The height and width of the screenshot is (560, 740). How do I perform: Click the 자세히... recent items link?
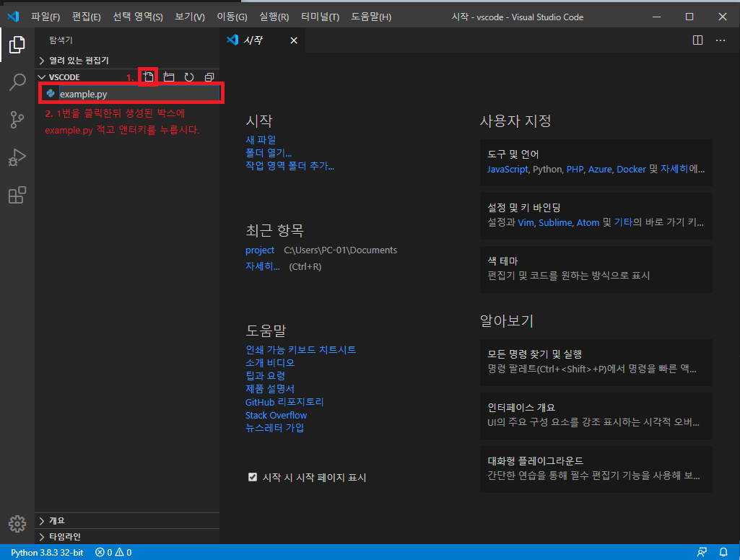click(262, 266)
